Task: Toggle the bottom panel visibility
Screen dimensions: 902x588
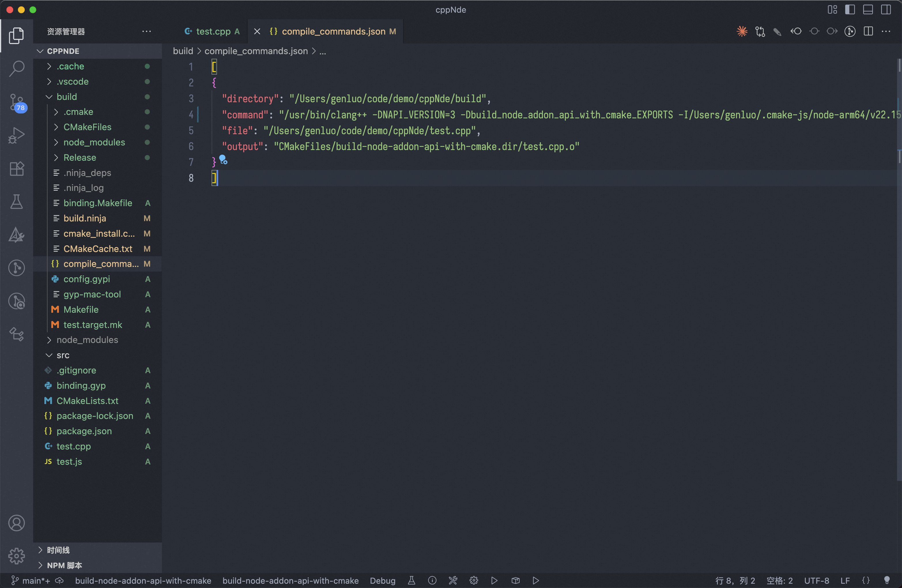Action: point(868,10)
